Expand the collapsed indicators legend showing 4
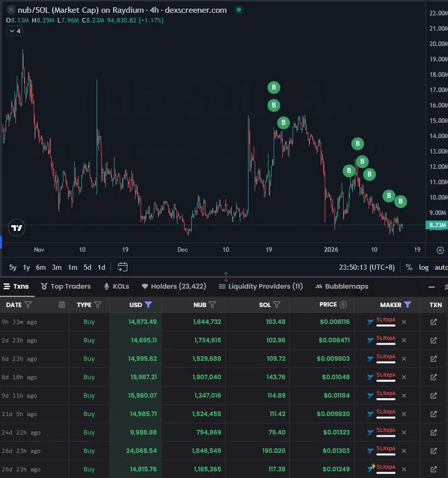The height and width of the screenshot is (478, 448). click(15, 31)
